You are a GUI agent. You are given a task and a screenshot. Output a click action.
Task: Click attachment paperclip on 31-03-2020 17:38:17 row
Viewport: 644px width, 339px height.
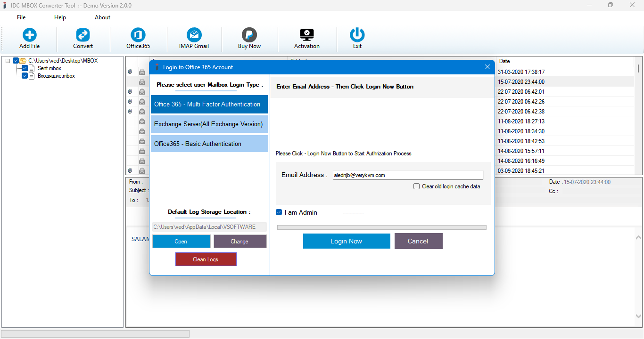130,72
